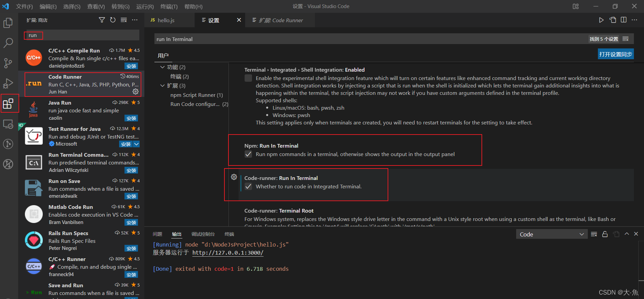644x299 pixels.
Task: Install Java Run extension
Action: (131, 118)
